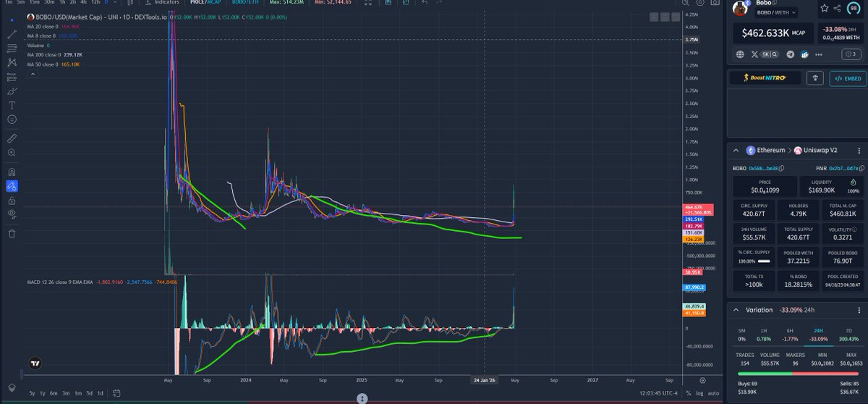
Task: Set the date range to 5y
Action: (x=31, y=392)
